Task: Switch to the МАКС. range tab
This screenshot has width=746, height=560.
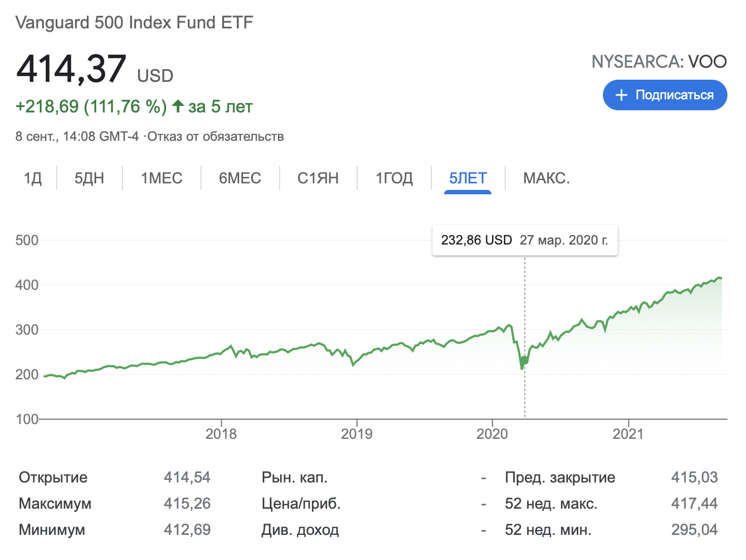Action: click(x=547, y=178)
